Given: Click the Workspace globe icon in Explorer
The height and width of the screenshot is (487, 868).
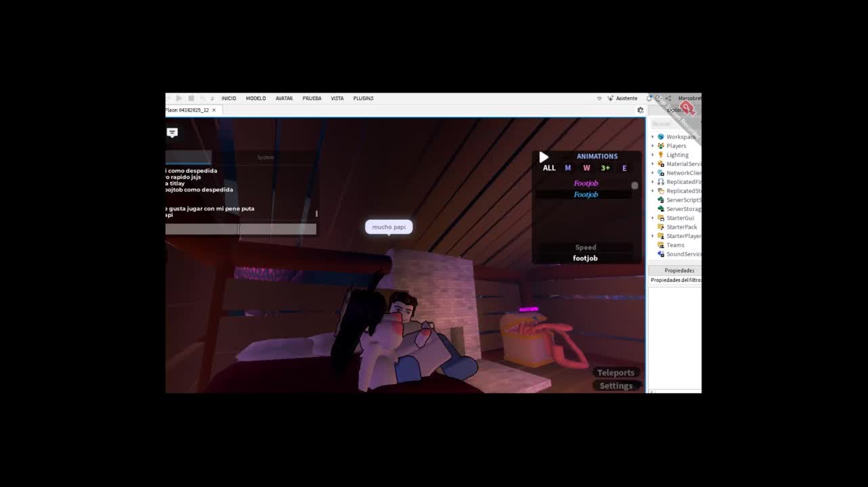Looking at the screenshot, I should click(661, 137).
